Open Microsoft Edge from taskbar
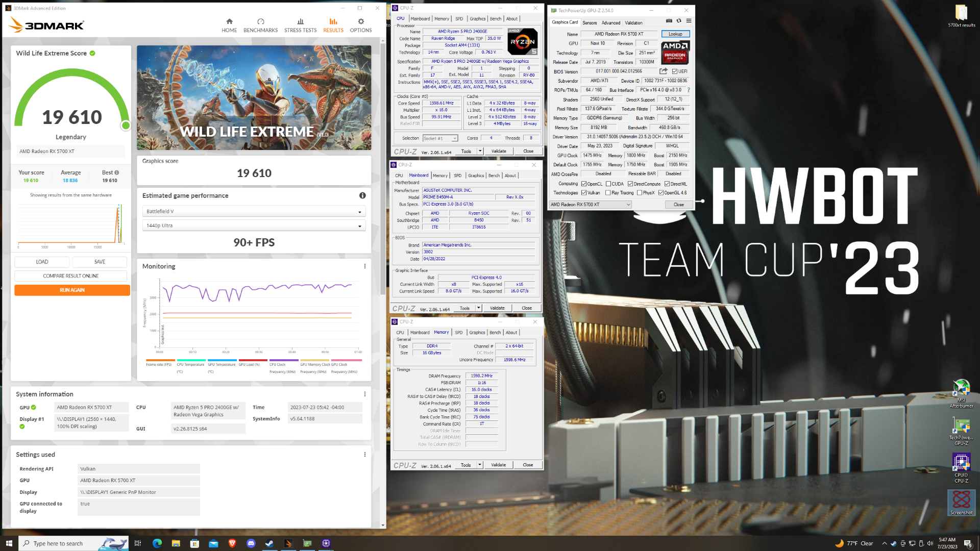Viewport: 980px width, 551px height. (x=157, y=543)
